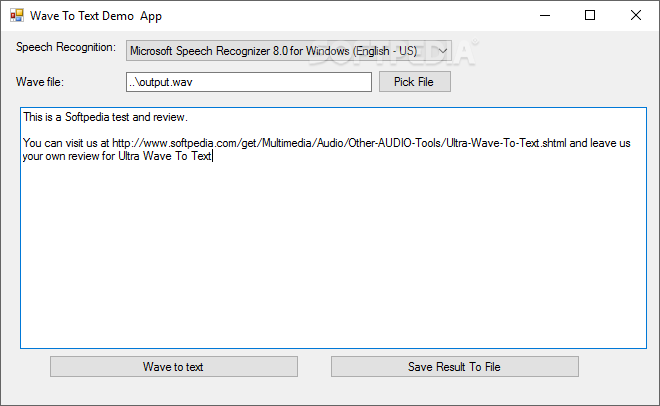Click Save Result To File button
Image resolution: width=660 pixels, height=406 pixels.
(x=455, y=367)
